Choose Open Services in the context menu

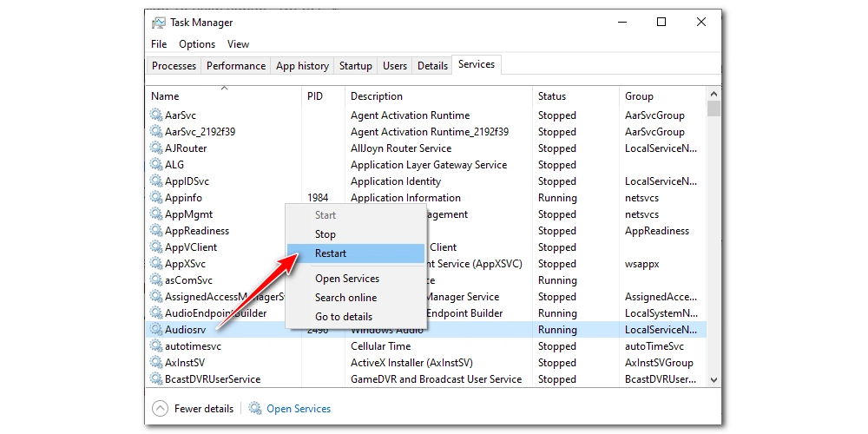coord(355,279)
